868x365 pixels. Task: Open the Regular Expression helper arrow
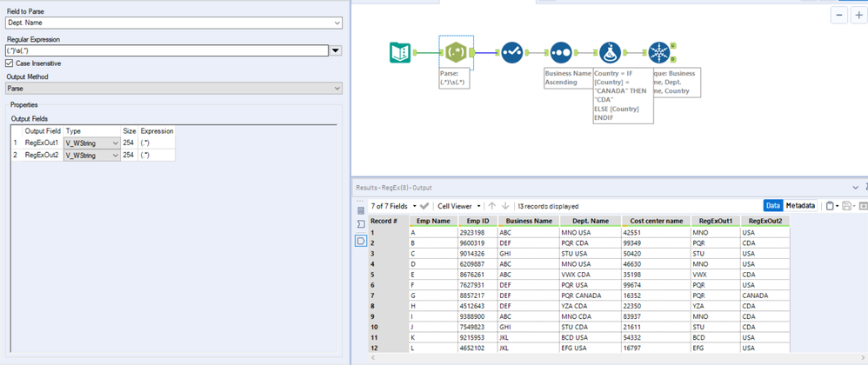click(336, 51)
